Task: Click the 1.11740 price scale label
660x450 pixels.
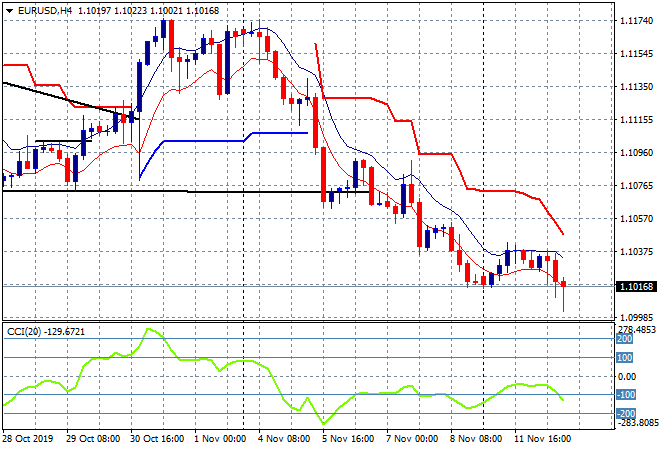Action: 637,21
